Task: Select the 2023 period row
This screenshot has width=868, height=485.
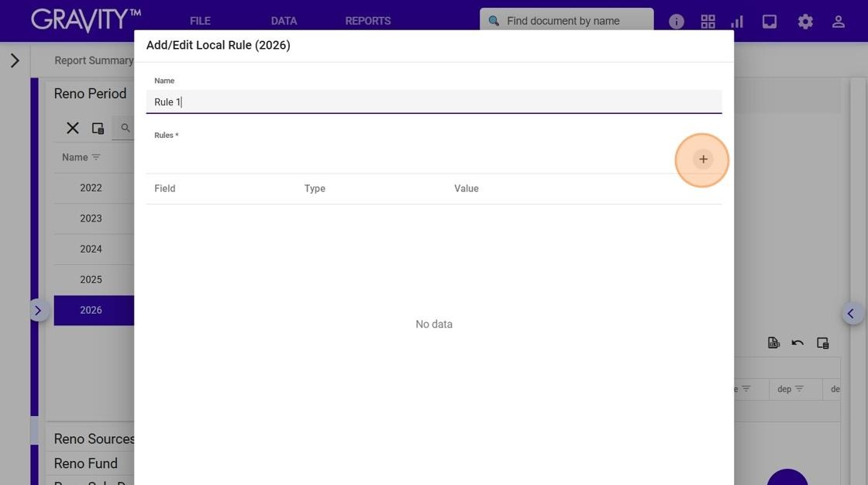Action: [94, 218]
